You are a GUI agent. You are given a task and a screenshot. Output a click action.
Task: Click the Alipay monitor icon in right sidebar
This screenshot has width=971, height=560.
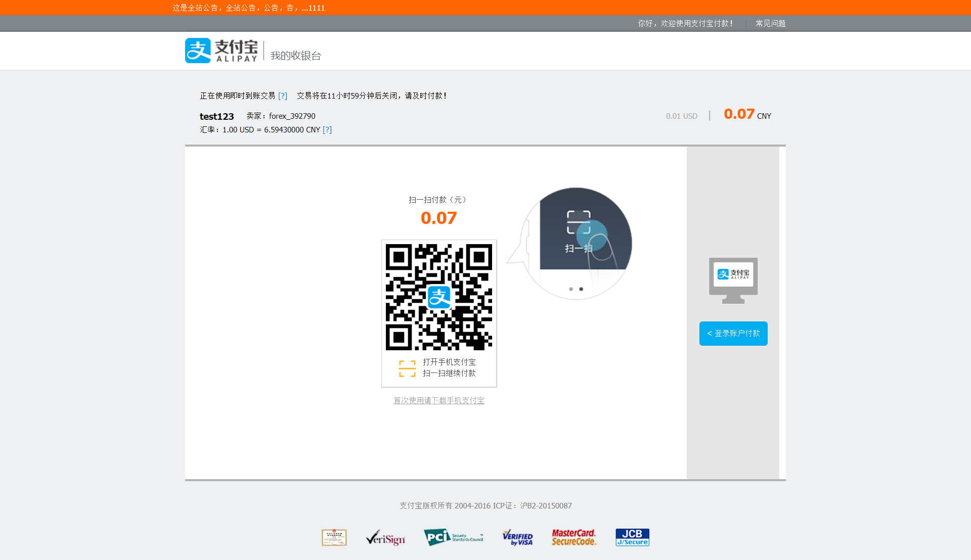(x=733, y=279)
